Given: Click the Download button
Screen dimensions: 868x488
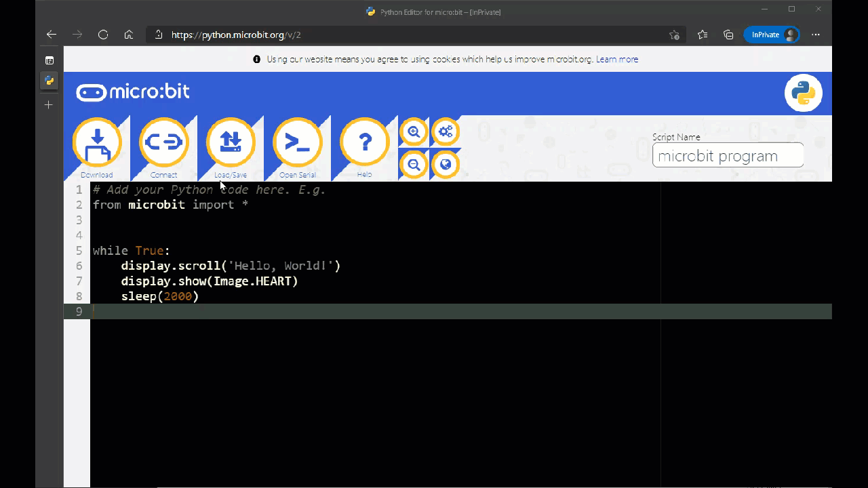Looking at the screenshot, I should 97,144.
